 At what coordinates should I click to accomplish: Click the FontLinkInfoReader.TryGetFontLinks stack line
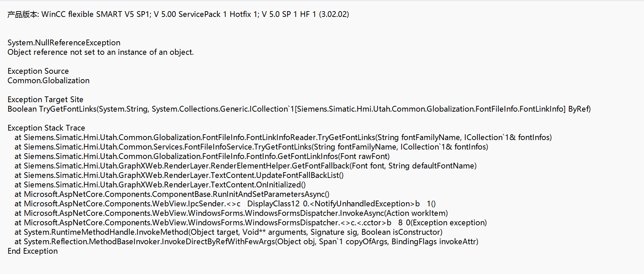point(283,137)
